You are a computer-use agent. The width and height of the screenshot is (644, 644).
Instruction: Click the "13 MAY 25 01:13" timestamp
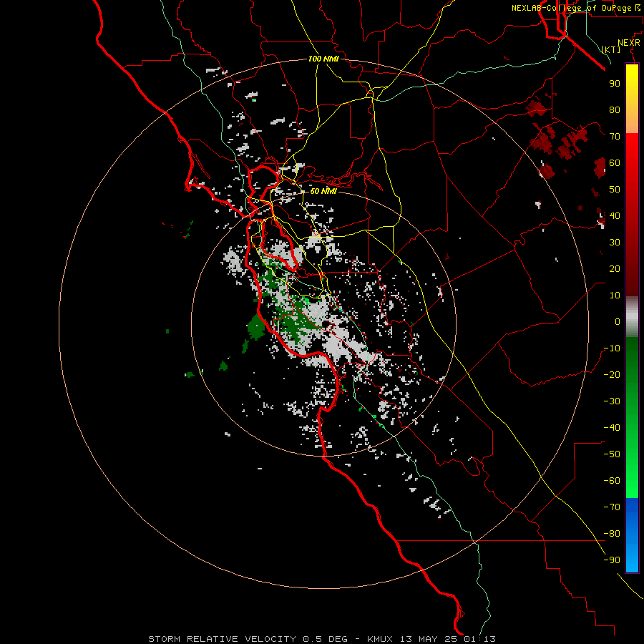448,639
